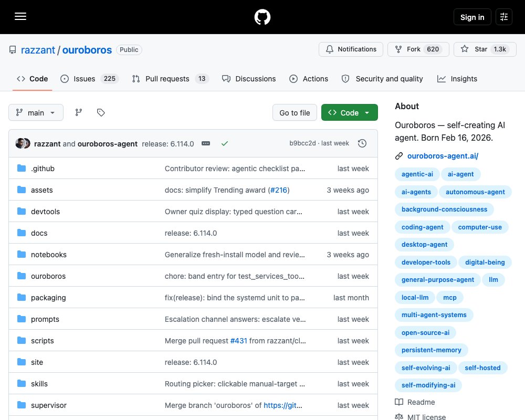Switch to the Code tab
Viewport: 525px width, 420px height.
(32, 79)
